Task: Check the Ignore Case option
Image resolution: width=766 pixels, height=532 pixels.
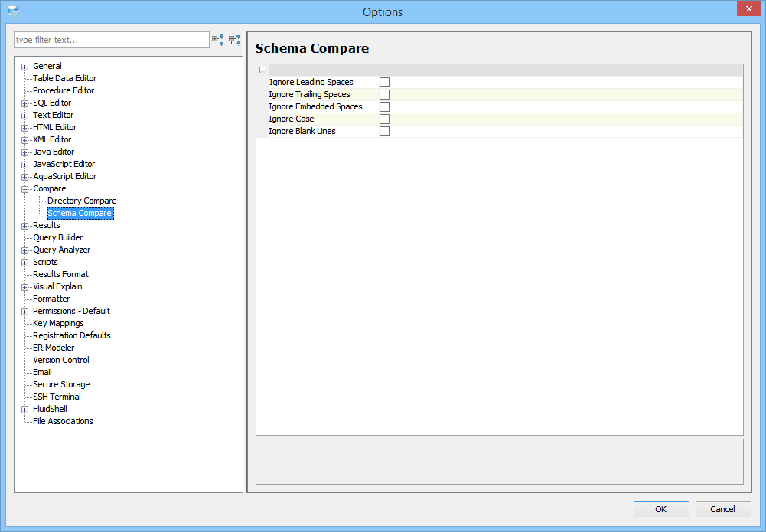Action: click(384, 119)
